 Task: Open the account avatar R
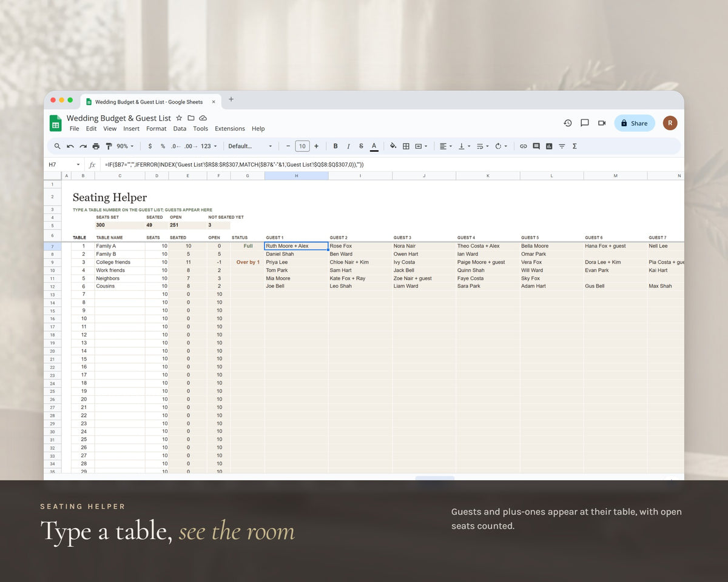670,123
